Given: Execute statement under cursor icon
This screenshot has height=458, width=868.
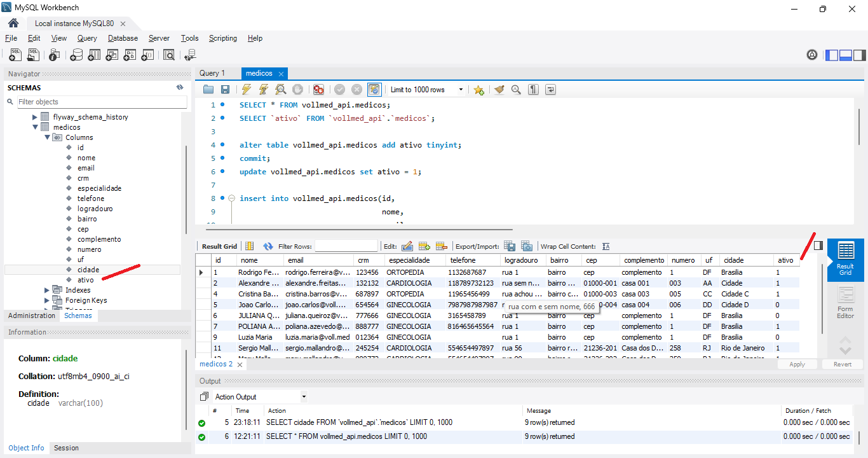Looking at the screenshot, I should click(264, 90).
